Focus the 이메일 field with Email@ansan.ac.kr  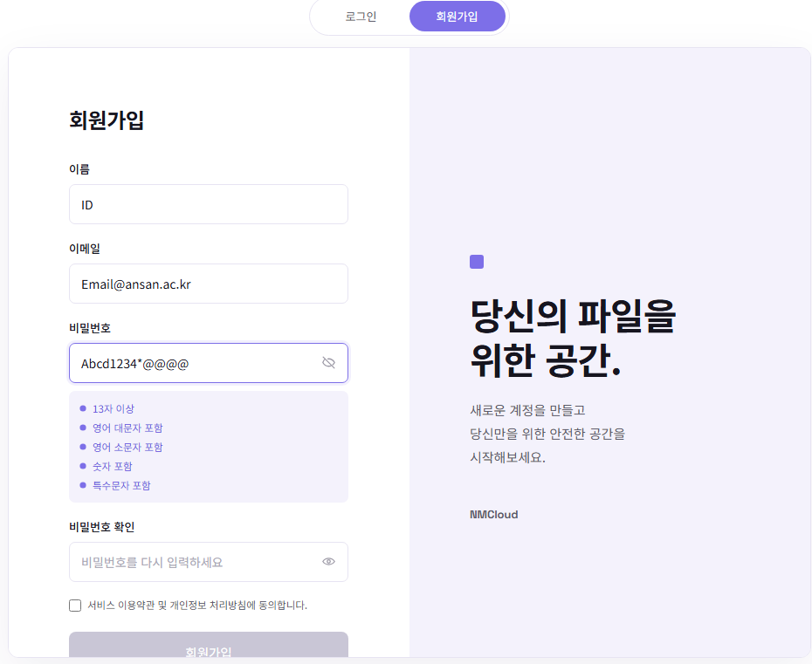209,284
